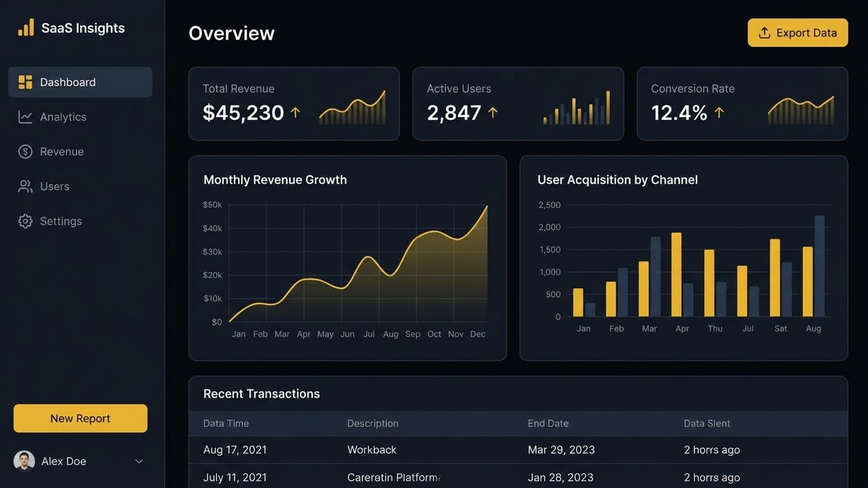Open Settings using the gear icon
The height and width of the screenshot is (488, 868).
pyautogui.click(x=25, y=220)
